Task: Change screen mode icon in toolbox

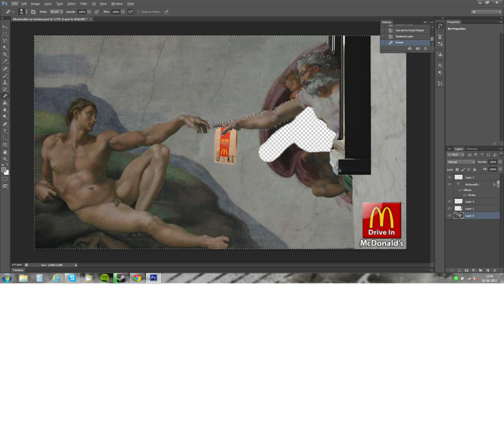Action: [x=5, y=186]
